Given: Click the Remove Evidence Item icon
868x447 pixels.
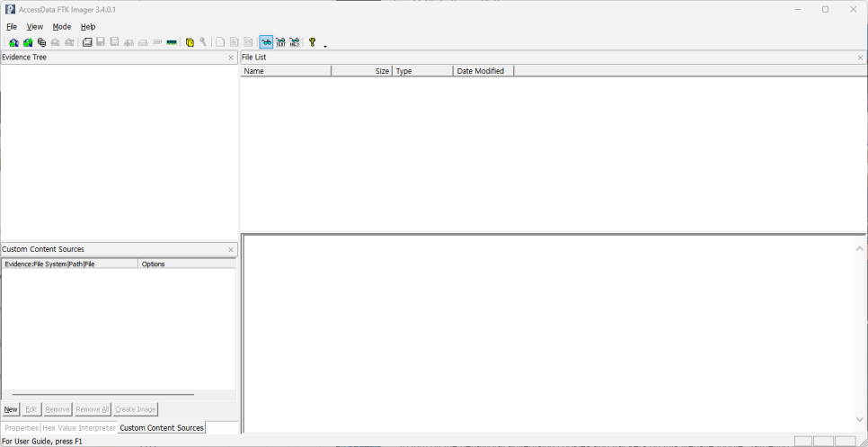Looking at the screenshot, I should coord(56,42).
